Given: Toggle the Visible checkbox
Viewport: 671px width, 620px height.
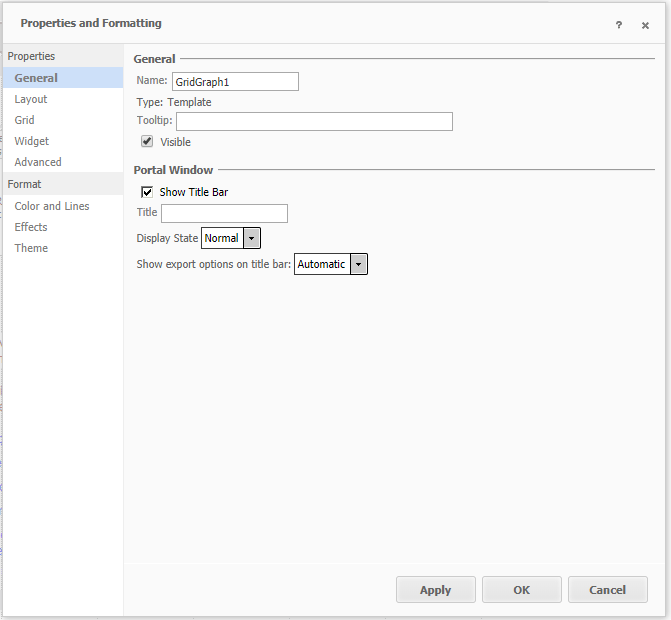Looking at the screenshot, I should 147,142.
